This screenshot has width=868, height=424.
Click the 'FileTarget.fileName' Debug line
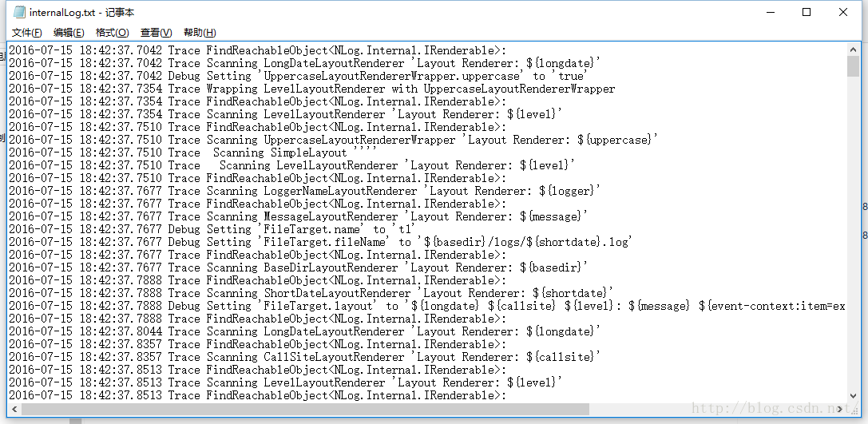(x=320, y=241)
